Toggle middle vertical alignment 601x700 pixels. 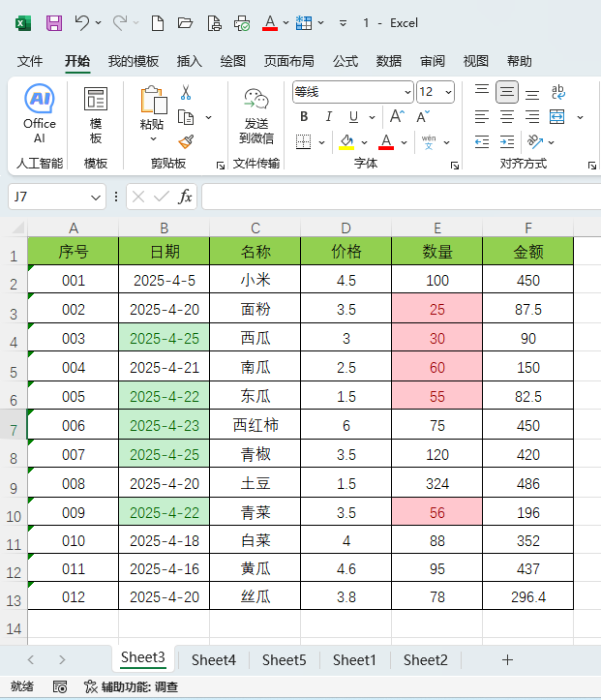507,92
